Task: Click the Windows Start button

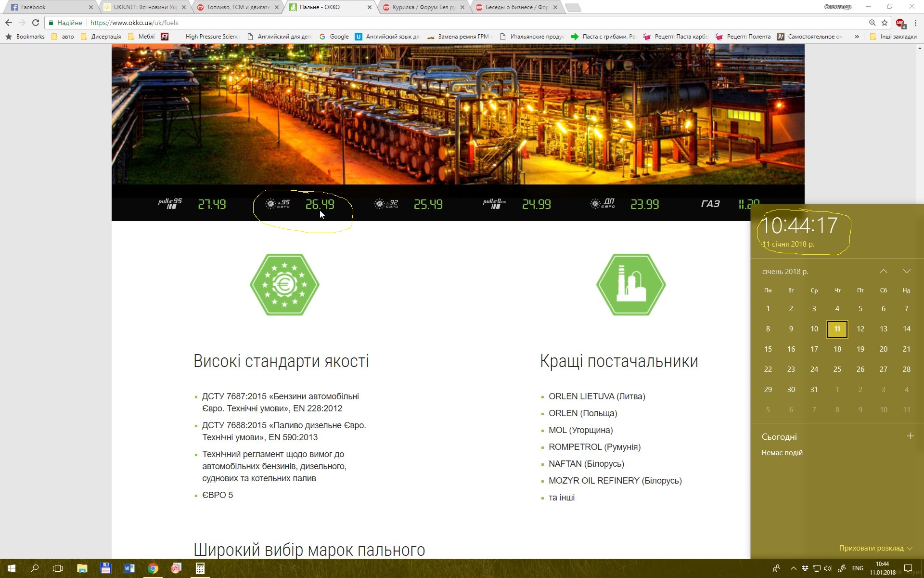Action: coord(11,568)
